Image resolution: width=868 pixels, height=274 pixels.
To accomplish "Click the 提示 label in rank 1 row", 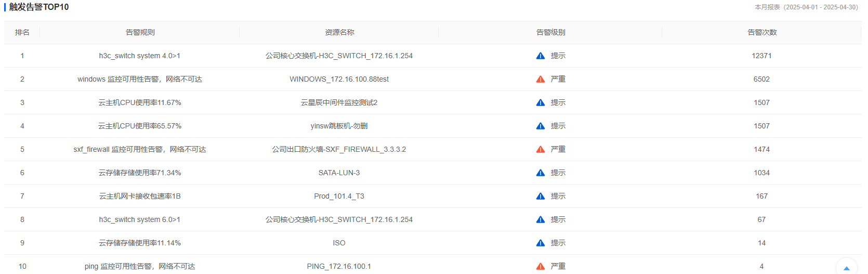I will pyautogui.click(x=558, y=56).
